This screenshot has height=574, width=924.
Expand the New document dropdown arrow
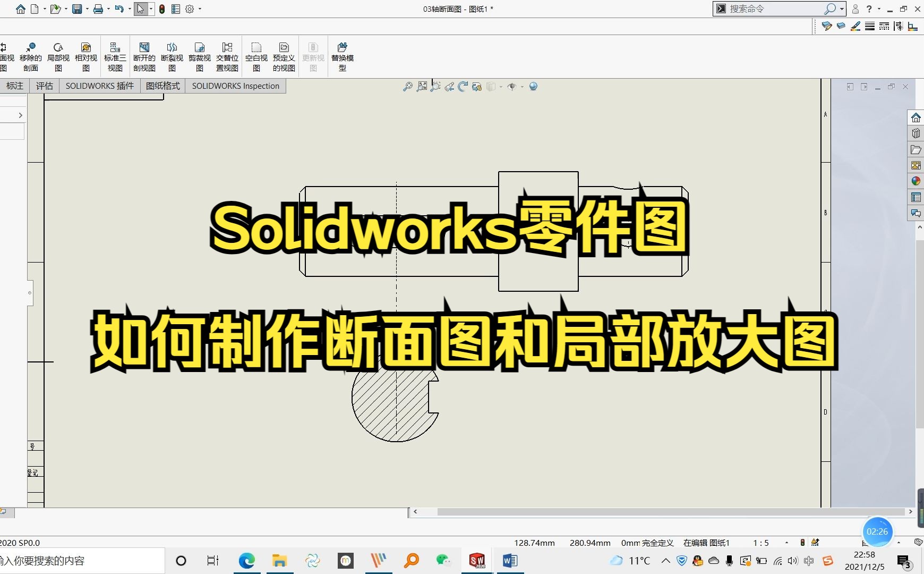(44, 9)
